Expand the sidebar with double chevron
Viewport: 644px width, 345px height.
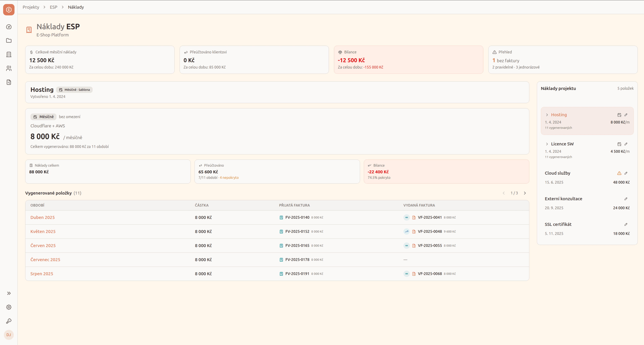(9, 293)
